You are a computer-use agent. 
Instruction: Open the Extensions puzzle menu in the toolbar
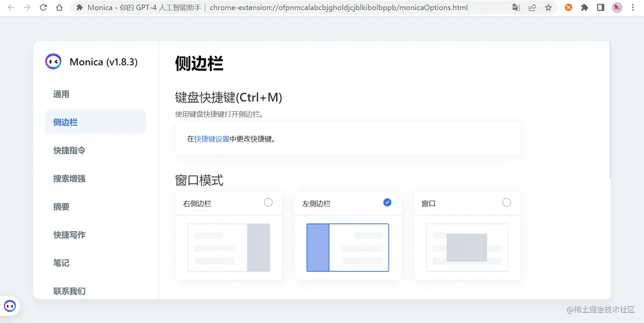[x=584, y=8]
